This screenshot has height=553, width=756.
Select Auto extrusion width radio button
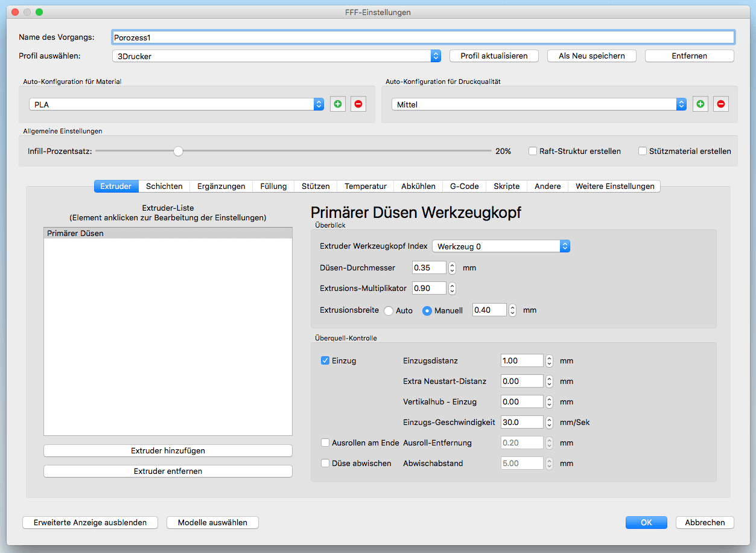389,311
